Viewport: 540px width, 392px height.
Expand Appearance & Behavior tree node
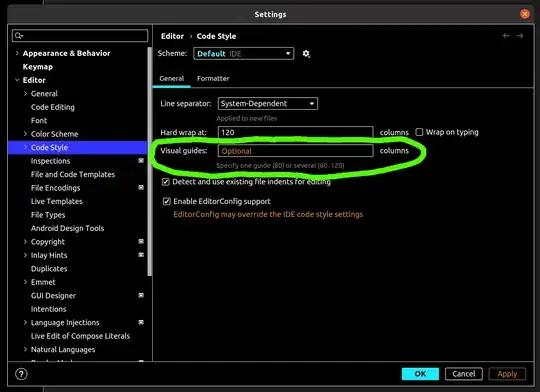pyautogui.click(x=17, y=53)
